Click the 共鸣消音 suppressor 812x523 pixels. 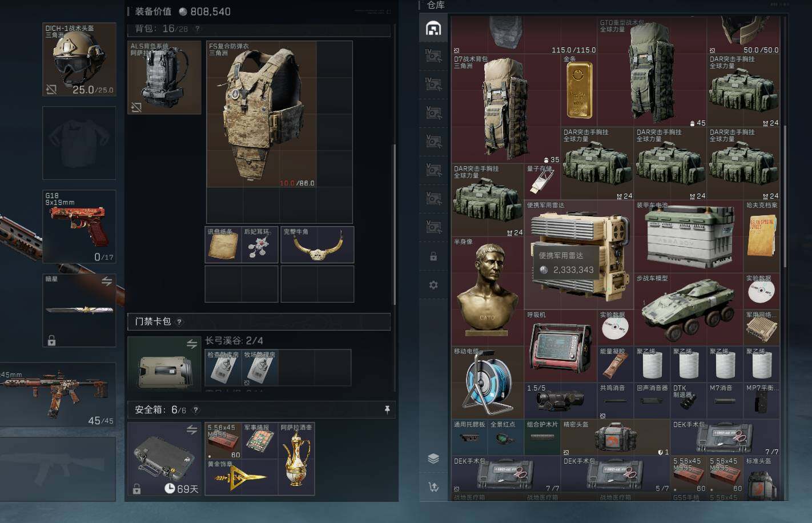point(616,401)
